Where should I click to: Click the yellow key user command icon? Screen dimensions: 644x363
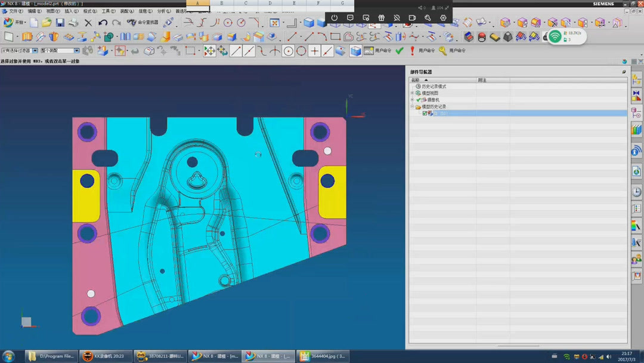(442, 51)
